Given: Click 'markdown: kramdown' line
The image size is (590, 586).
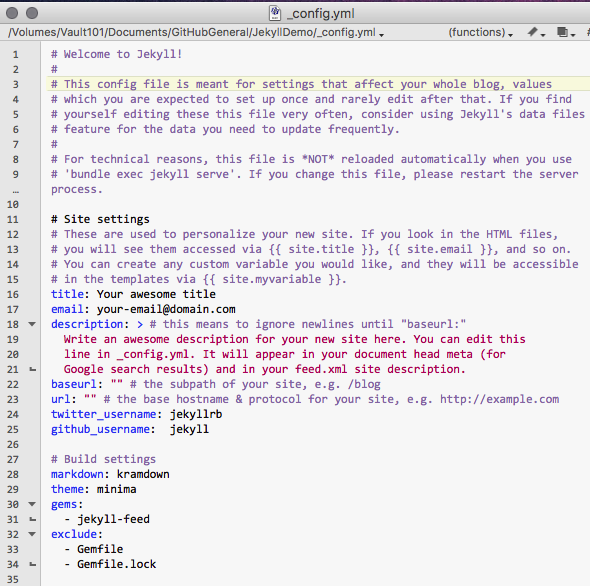Looking at the screenshot, I should tap(110, 474).
